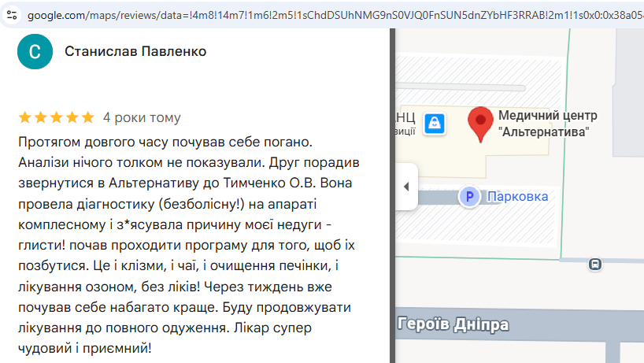This screenshot has width=644, height=363.
Task: Open the site information icon in address bar
Action: (12, 15)
